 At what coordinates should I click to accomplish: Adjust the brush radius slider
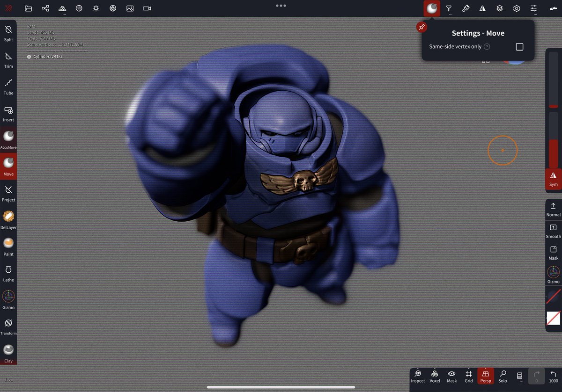coord(554,80)
